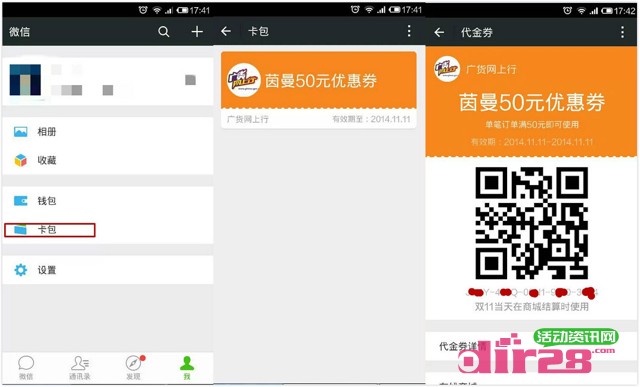This screenshot has height=387, width=640.
Task: Tap the 卡包 card icon
Action: click(20, 230)
